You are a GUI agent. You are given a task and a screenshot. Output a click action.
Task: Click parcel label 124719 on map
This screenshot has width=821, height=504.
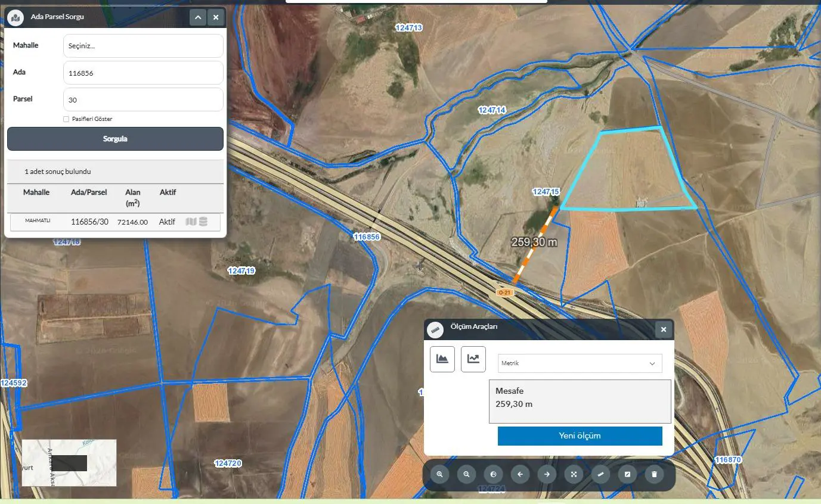click(x=241, y=270)
